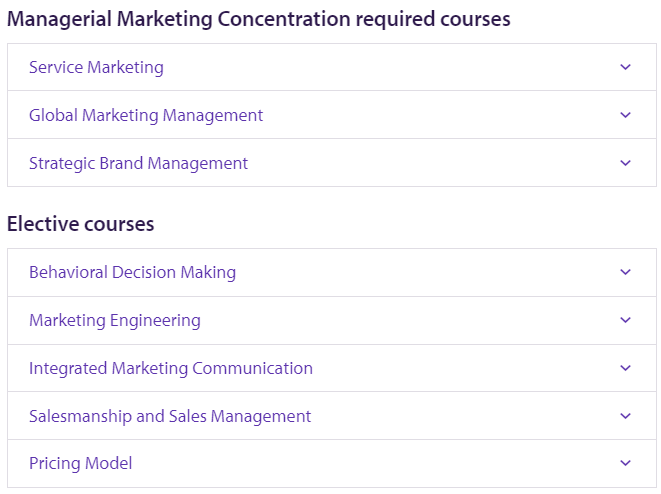This screenshot has width=661, height=494.
Task: Select the Marketing Engineering course title
Action: coord(114,320)
